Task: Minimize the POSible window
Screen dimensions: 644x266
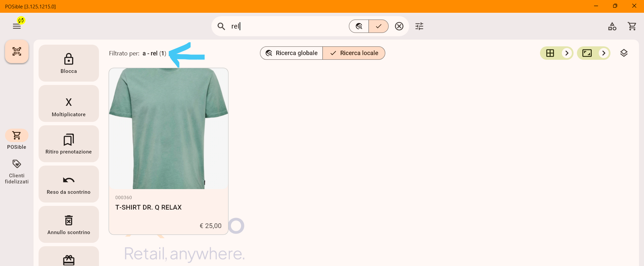Action: coord(596,6)
